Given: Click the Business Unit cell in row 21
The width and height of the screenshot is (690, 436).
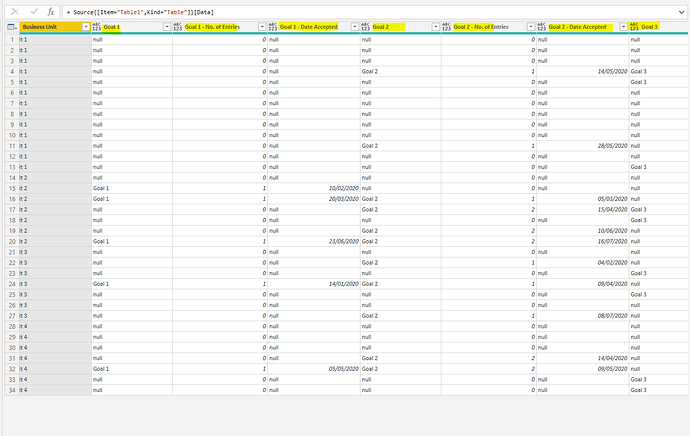Looking at the screenshot, I should pyautogui.click(x=55, y=252).
